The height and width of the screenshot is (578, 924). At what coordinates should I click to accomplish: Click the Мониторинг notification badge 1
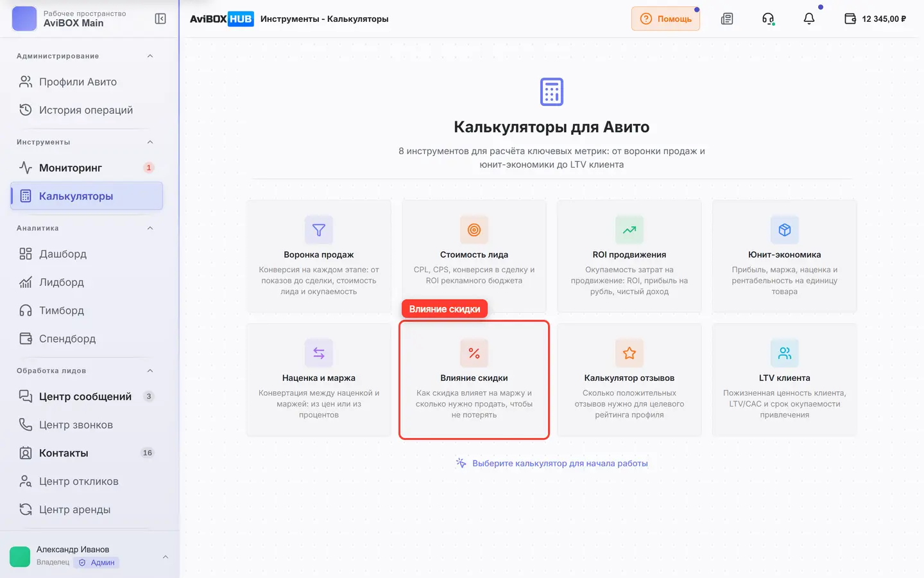click(x=149, y=168)
